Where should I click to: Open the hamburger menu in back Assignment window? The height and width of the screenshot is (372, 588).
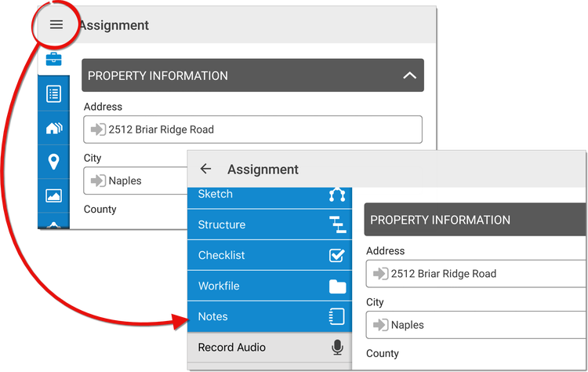click(56, 25)
